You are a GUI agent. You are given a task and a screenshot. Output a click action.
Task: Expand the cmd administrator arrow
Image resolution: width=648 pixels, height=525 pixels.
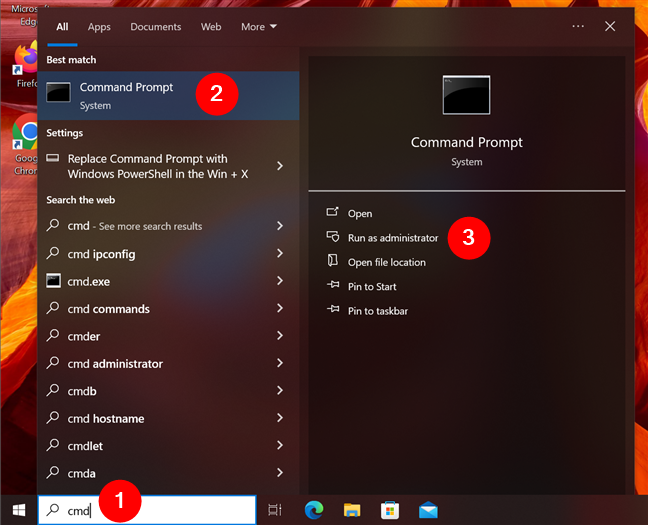[x=280, y=363]
